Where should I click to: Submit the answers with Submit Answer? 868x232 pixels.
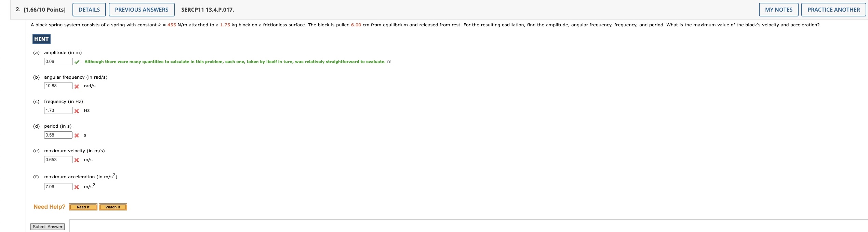point(47,226)
